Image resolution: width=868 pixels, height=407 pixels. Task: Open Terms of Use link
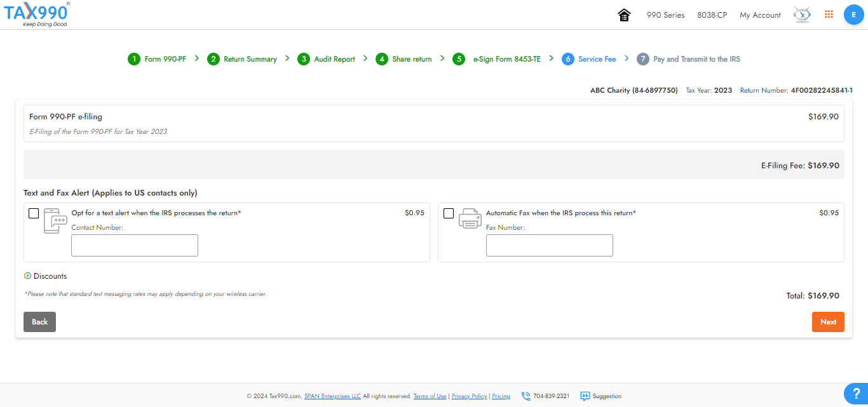(x=430, y=396)
